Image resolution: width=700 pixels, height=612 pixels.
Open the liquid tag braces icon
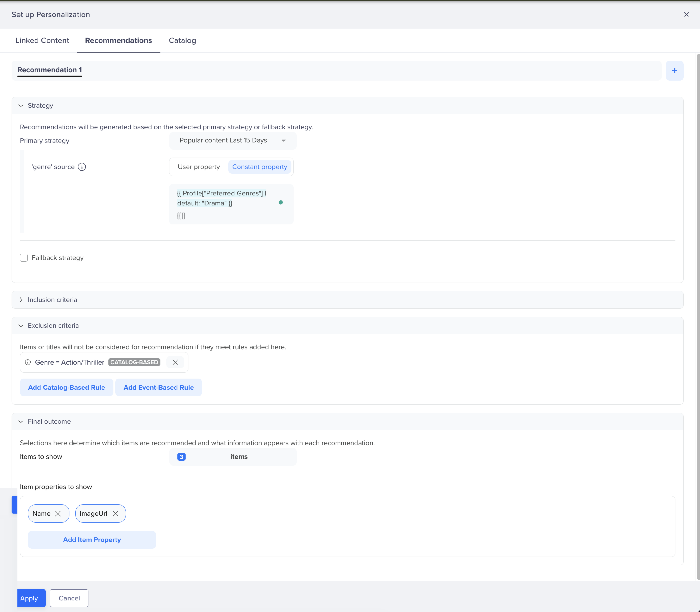tap(181, 216)
